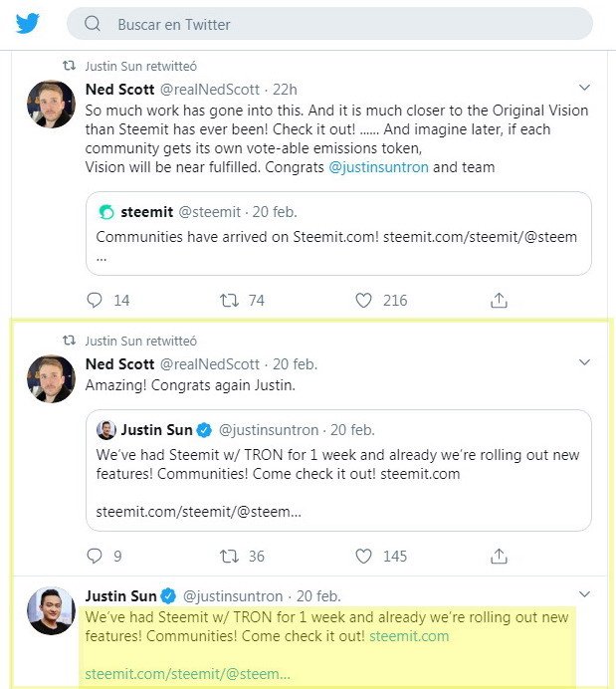Like the tweet with 216 likes
The image size is (616, 689).
tap(363, 301)
